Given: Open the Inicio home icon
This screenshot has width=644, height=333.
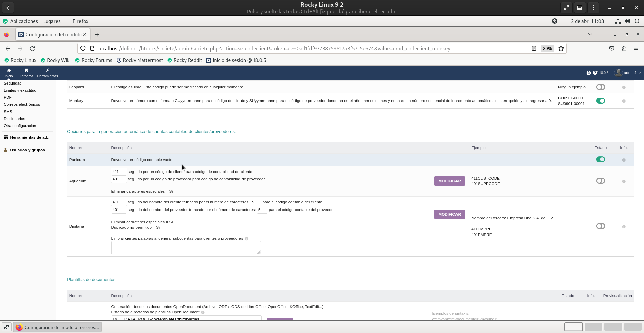Looking at the screenshot, I should 9,71.
